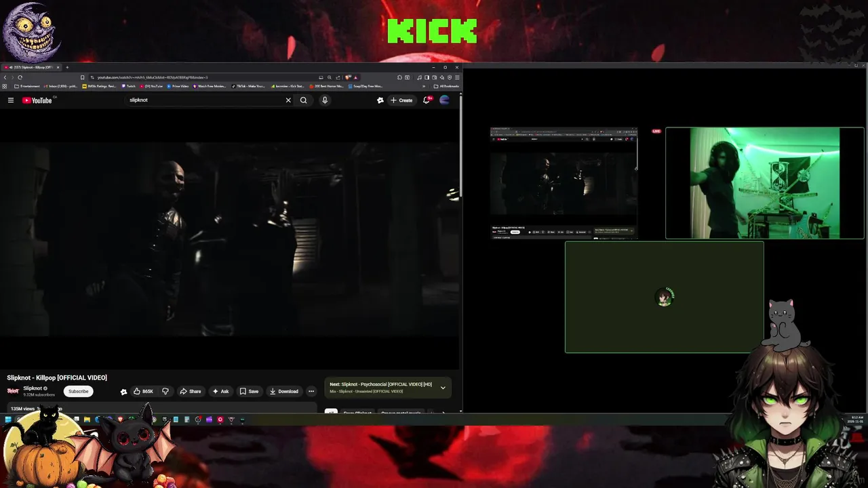
Task: Click the browser address bar URL
Action: 153,77
